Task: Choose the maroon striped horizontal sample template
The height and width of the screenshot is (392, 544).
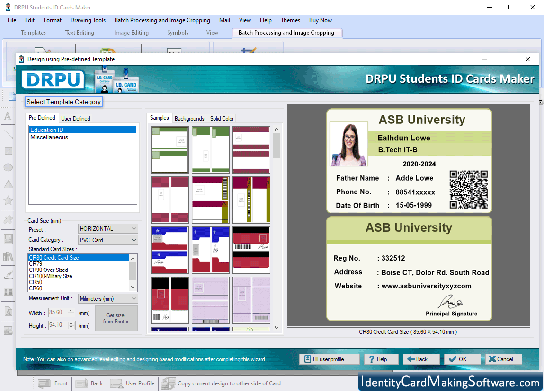Action: pyautogui.click(x=251, y=150)
